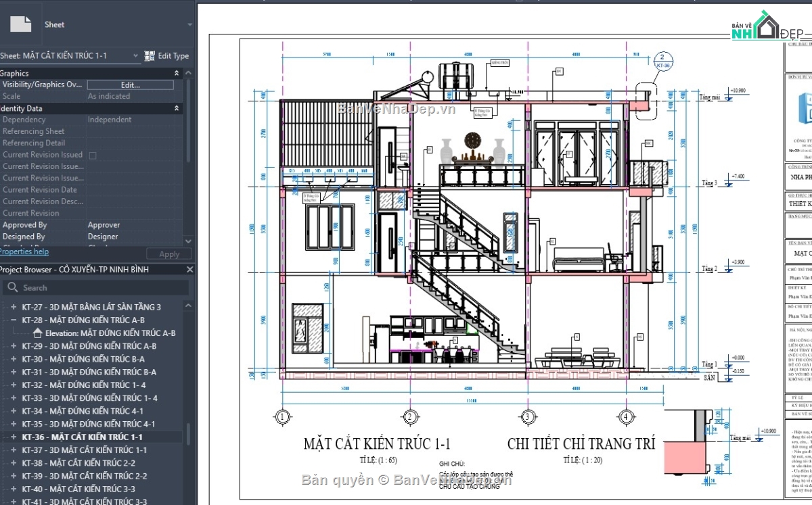Viewport: 812px width, 505px height.
Task: Select the Elevation view house icon
Action: coord(39,333)
